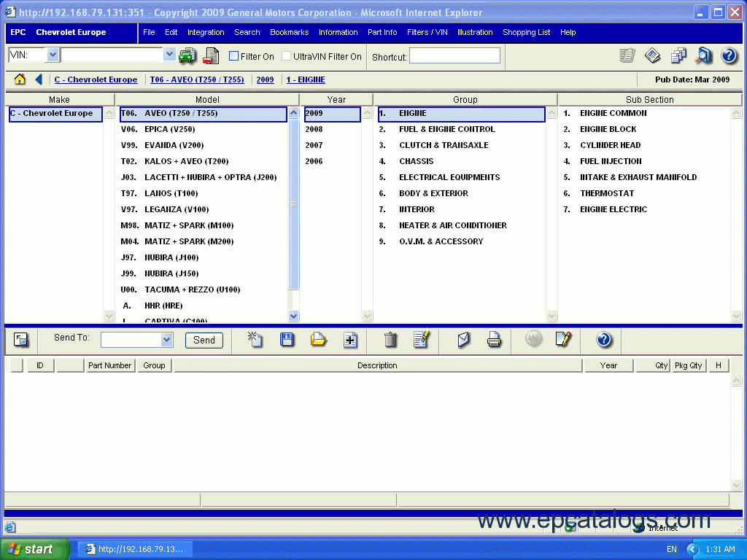This screenshot has width=747, height=560.
Task: Select sub section CYLINDER HEAD
Action: (x=645, y=145)
